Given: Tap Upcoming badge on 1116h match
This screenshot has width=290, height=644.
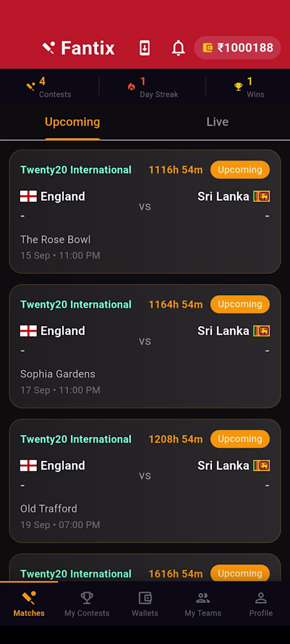Looking at the screenshot, I should pos(240,170).
